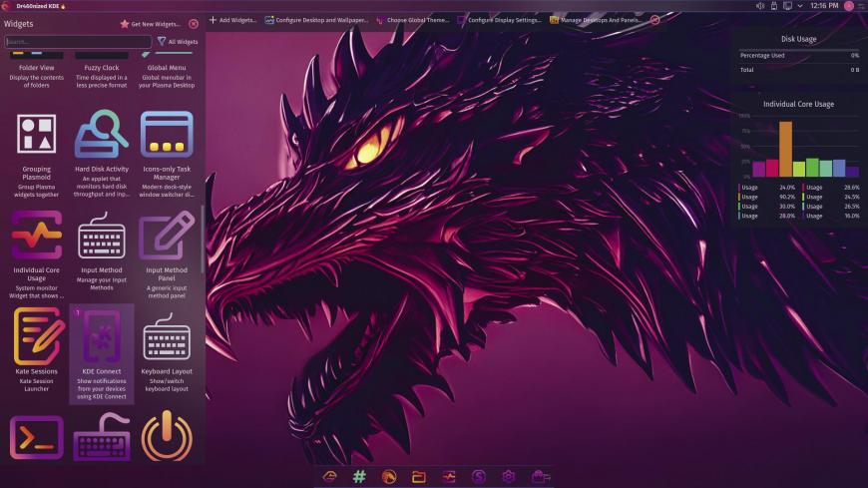
Task: Click the Usage 90.2% legend entry
Action: click(767, 197)
